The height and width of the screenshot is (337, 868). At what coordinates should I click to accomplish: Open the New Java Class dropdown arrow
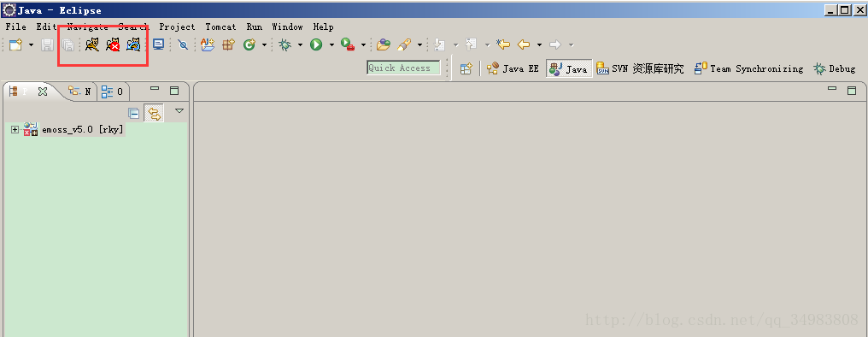click(x=264, y=44)
